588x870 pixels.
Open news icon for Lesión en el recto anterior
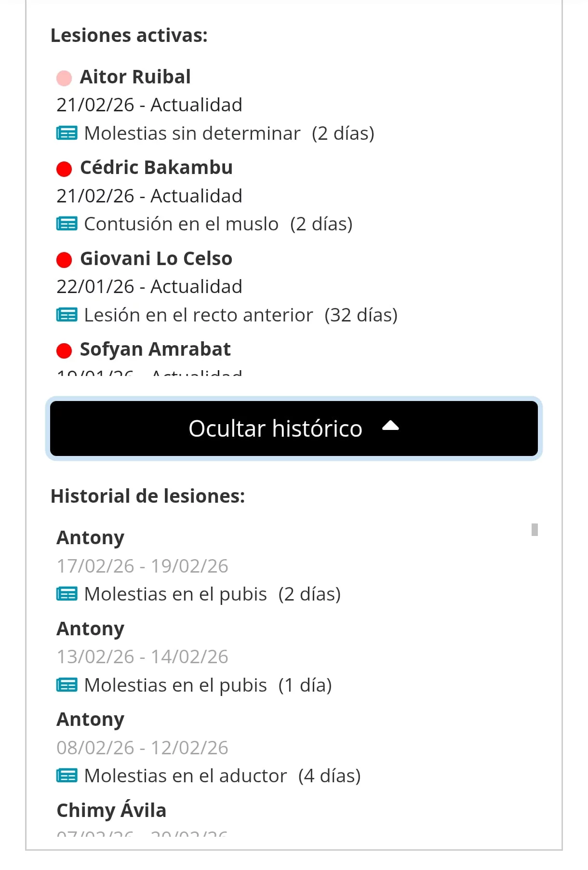click(67, 315)
